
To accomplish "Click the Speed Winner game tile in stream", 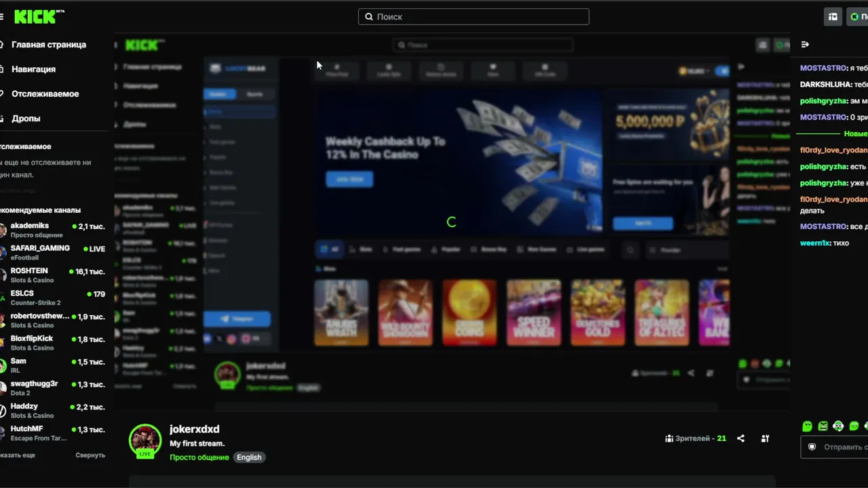I will (534, 312).
